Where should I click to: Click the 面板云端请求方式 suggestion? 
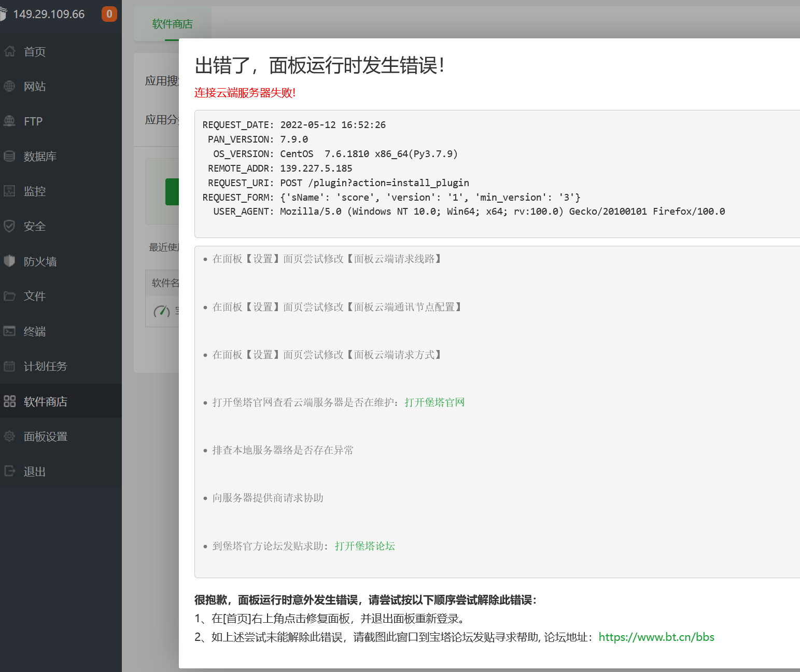tap(327, 355)
